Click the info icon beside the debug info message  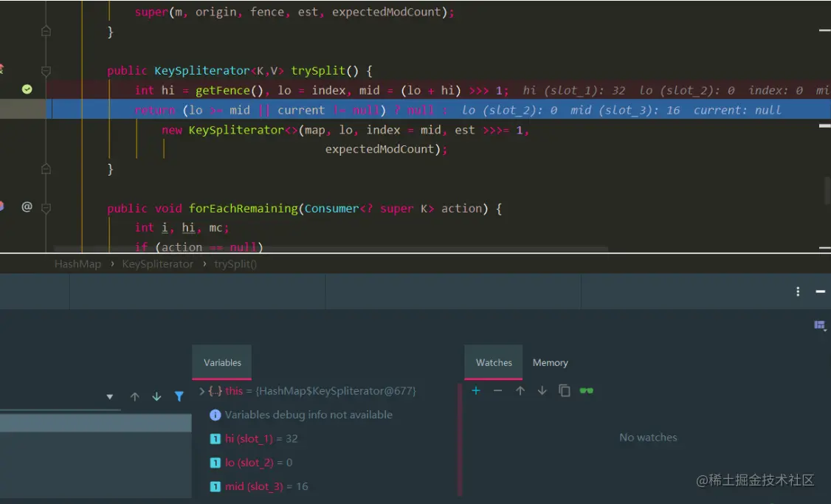click(x=215, y=415)
